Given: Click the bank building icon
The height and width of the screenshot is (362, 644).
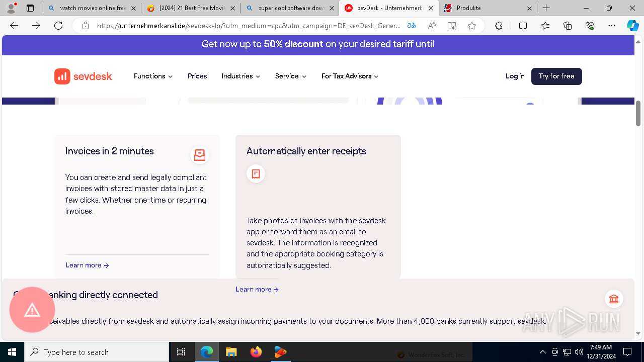Looking at the screenshot, I should [614, 299].
